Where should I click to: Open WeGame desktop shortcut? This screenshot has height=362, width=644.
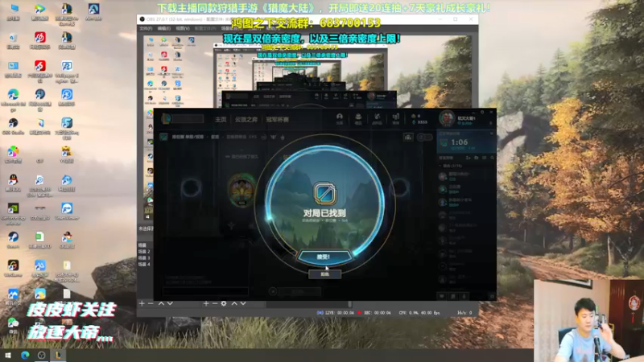click(x=13, y=269)
